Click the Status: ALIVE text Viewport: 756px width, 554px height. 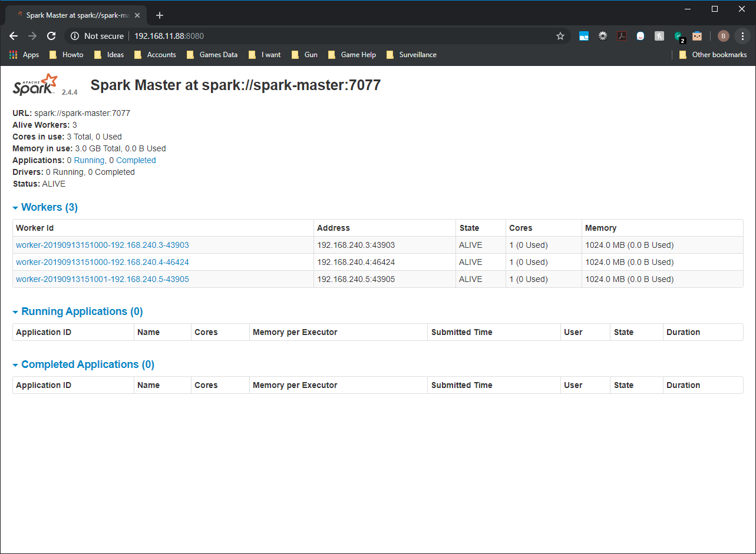[39, 184]
